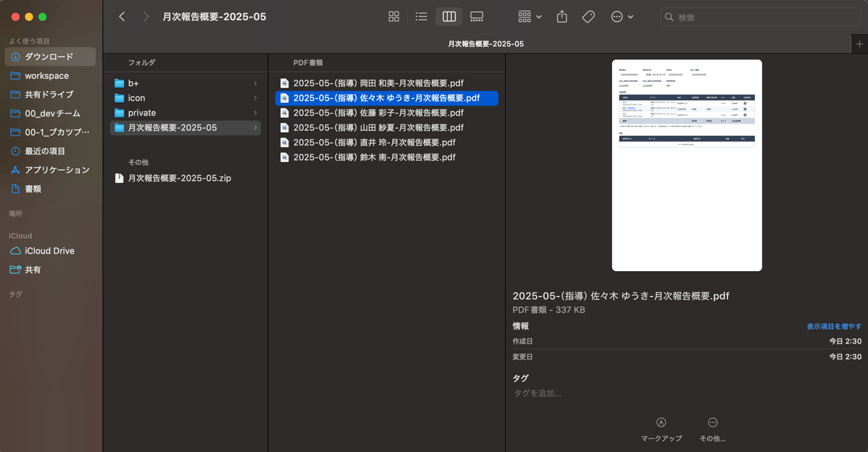Screen dimensions: 868x452
Task: Click the search field
Action: click(763, 17)
